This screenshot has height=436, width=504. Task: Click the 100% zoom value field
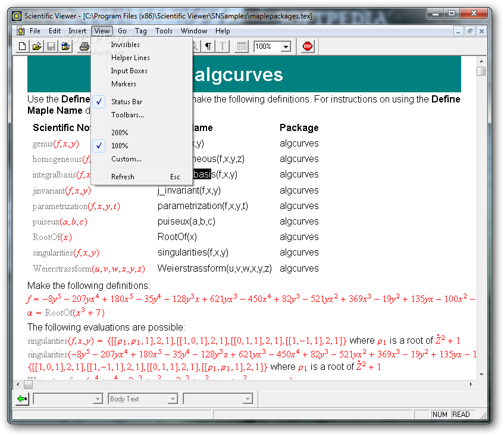[267, 46]
